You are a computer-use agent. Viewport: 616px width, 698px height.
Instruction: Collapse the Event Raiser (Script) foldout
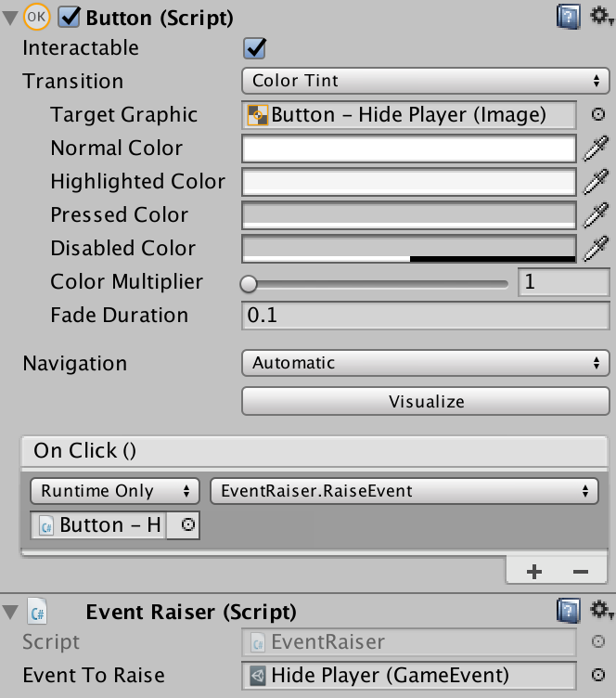click(x=10, y=612)
